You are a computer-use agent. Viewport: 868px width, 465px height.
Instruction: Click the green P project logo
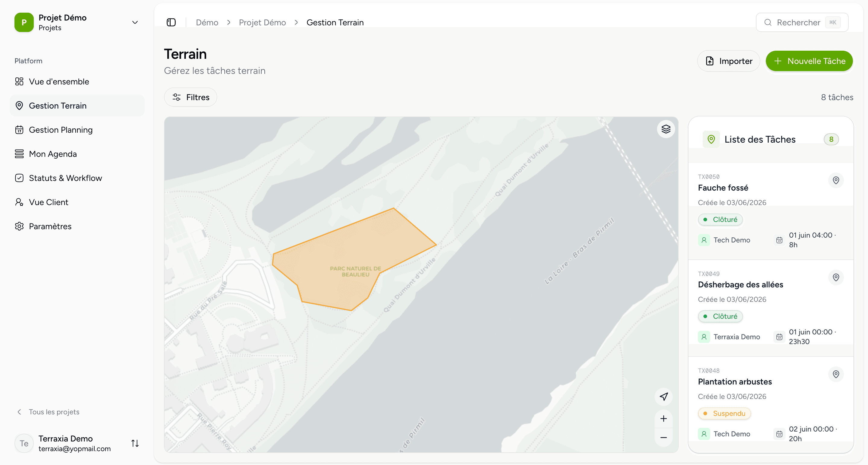point(24,22)
